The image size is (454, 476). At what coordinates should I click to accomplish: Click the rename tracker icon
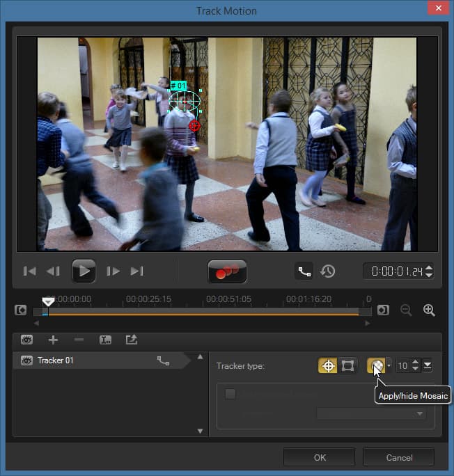click(105, 340)
